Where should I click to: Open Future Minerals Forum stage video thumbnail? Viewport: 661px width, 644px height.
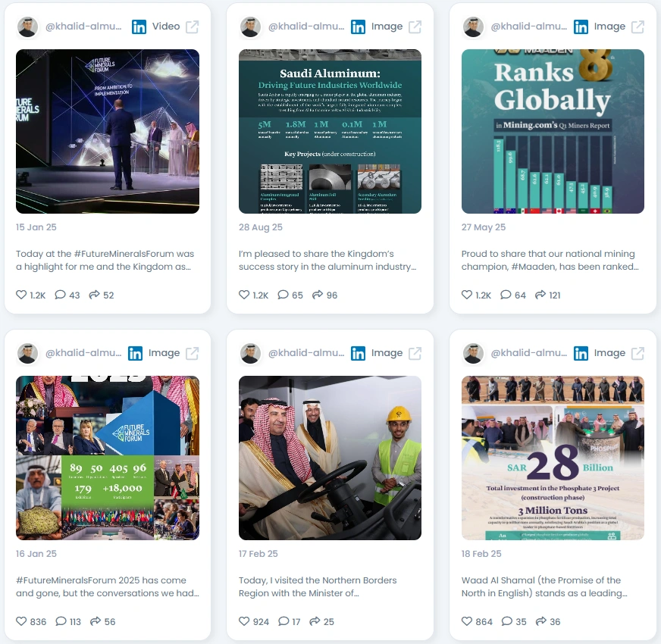click(x=108, y=132)
